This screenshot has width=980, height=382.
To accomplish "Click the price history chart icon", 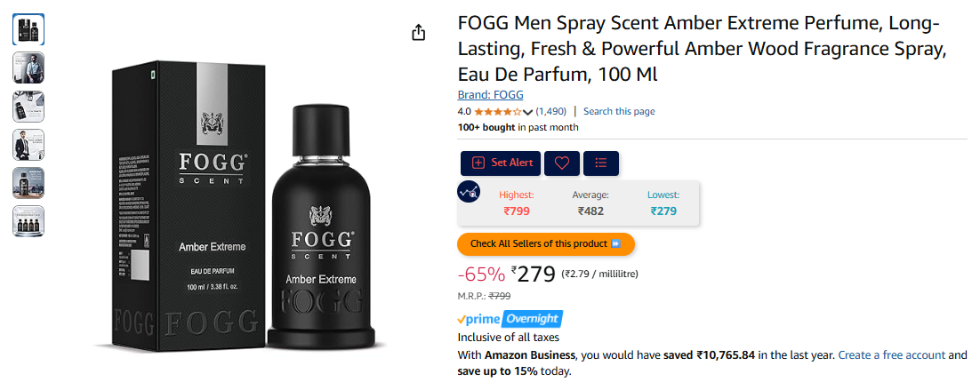I will click(469, 192).
